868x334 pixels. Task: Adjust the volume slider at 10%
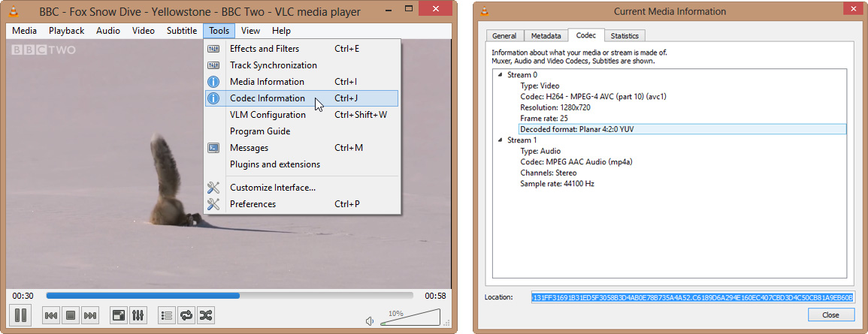point(410,317)
